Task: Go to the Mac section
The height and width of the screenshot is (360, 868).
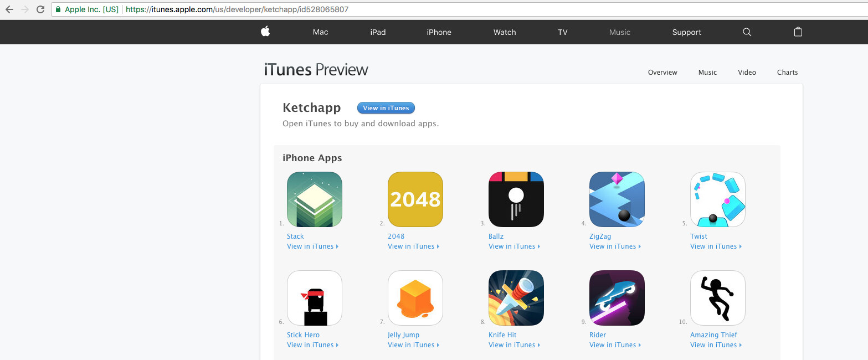Action: point(321,32)
